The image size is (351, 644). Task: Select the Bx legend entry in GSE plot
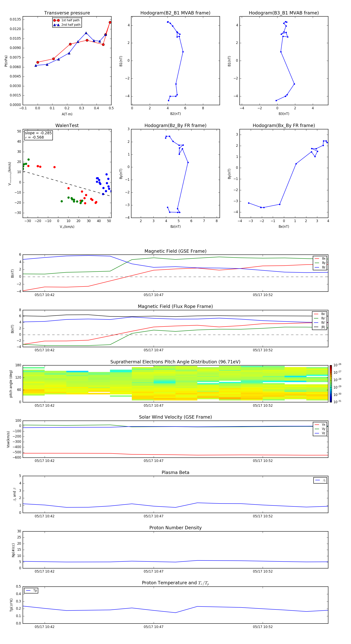coord(320,259)
